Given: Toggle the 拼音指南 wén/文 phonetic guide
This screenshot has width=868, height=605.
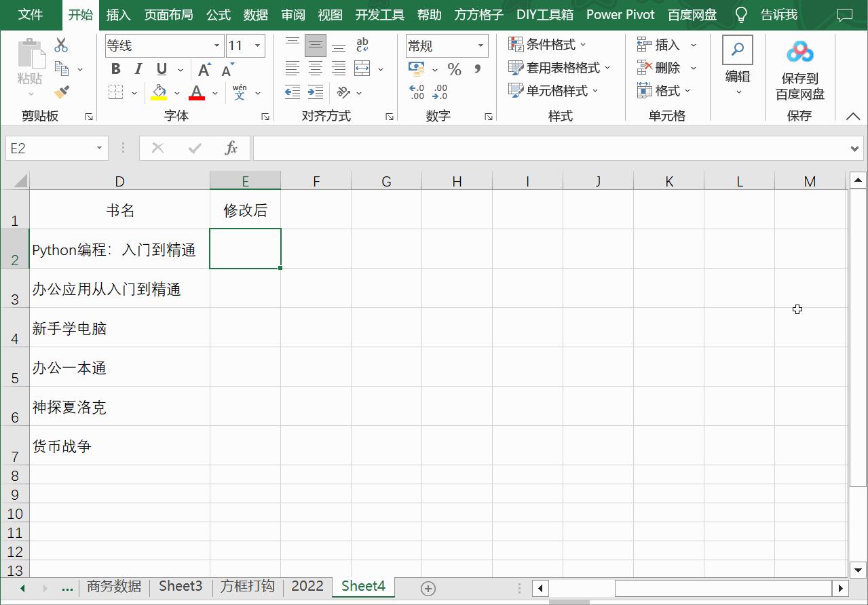Looking at the screenshot, I should click(x=239, y=92).
